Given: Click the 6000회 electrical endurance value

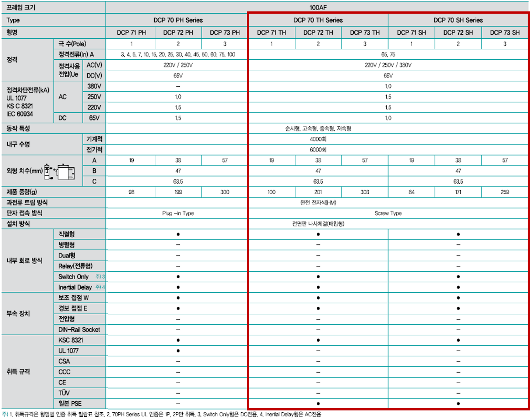Looking at the screenshot, I should pyautogui.click(x=318, y=150).
